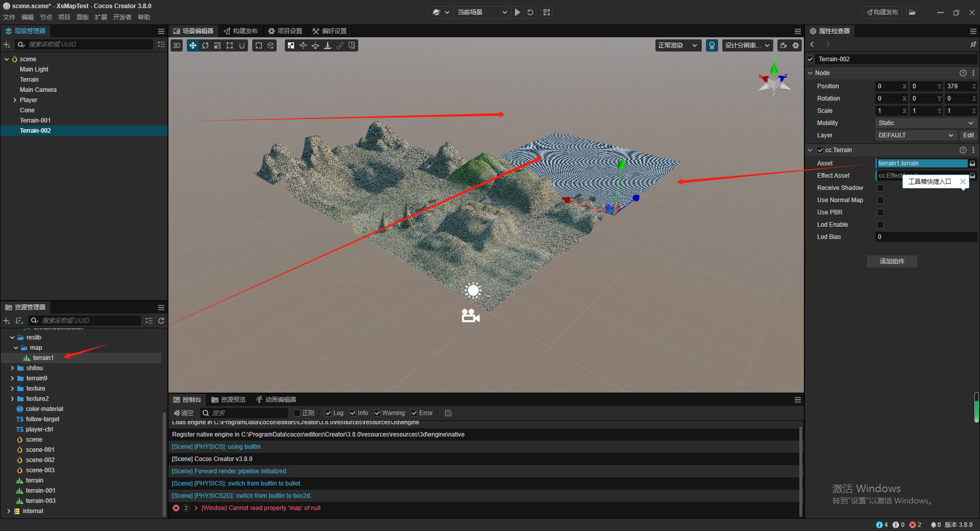This screenshot has width=980, height=531.
Task: Open the 文件 menu
Action: pyautogui.click(x=9, y=17)
